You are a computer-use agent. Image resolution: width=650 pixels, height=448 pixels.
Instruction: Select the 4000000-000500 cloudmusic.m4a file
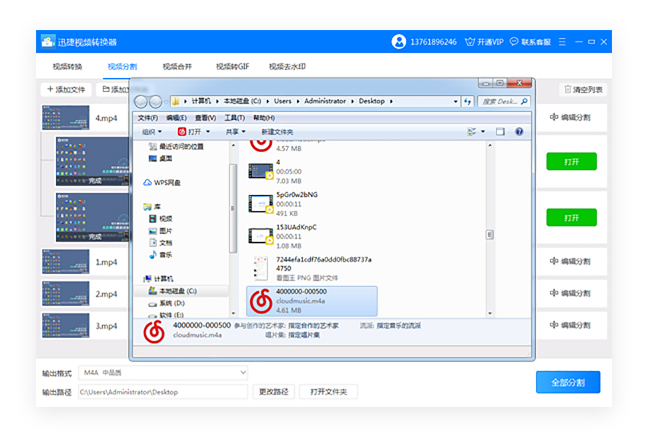(312, 300)
